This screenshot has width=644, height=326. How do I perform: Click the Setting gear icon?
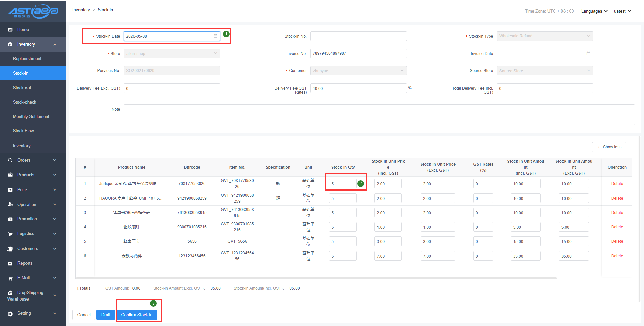10,314
